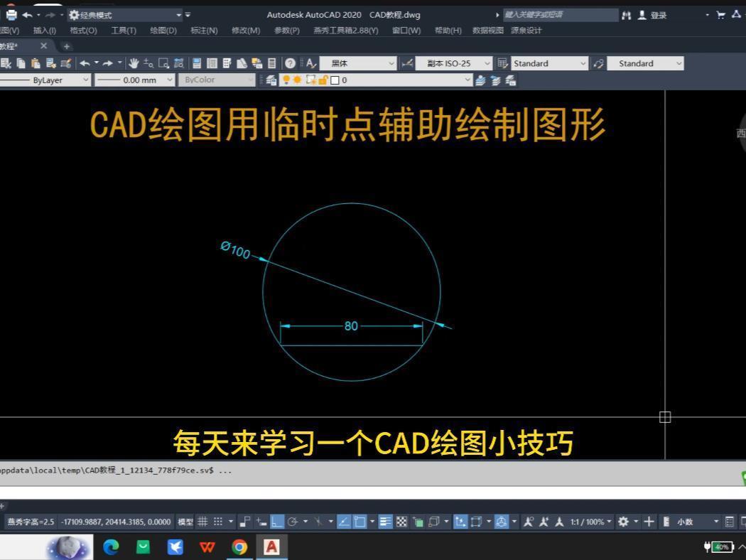Toggle Ortho mode in the status bar
Image resolution: width=746 pixels, height=560 pixels.
pyautogui.click(x=276, y=521)
